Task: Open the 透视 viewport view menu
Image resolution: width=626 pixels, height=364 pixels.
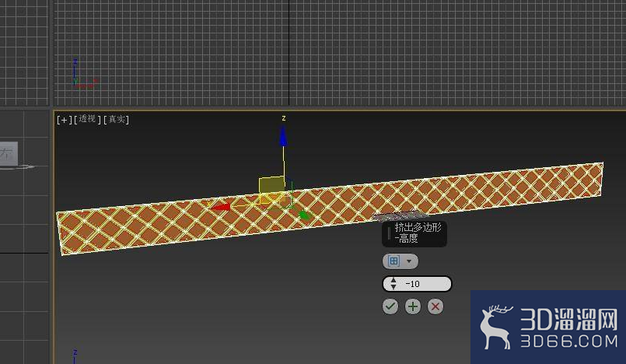Action: click(87, 119)
